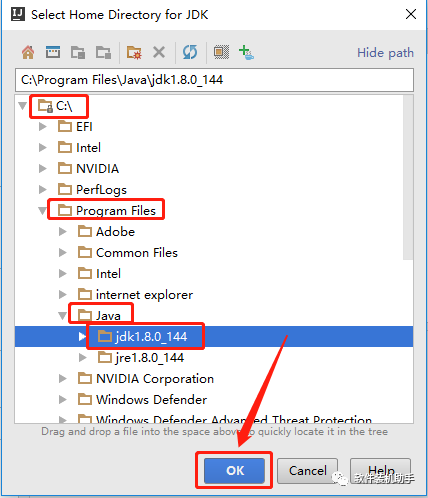Click the green plus toolbar icon
428x498 pixels.
click(246, 52)
